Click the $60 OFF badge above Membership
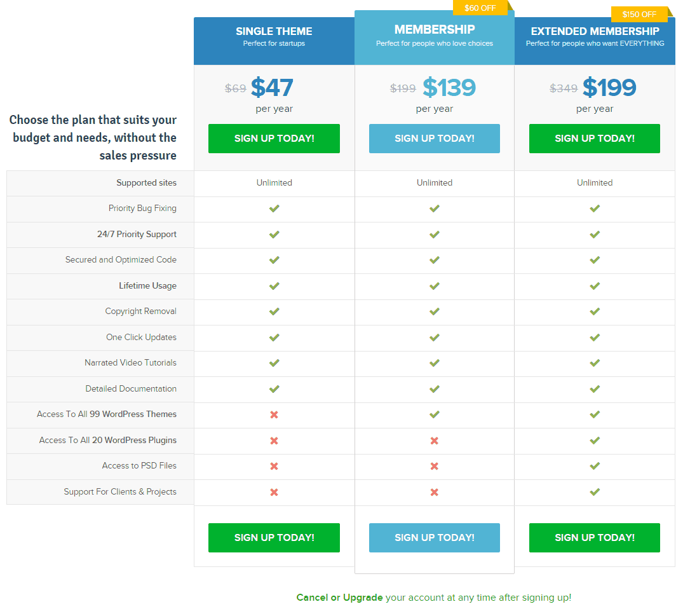Viewport: 683px width, 616px height. tap(481, 8)
